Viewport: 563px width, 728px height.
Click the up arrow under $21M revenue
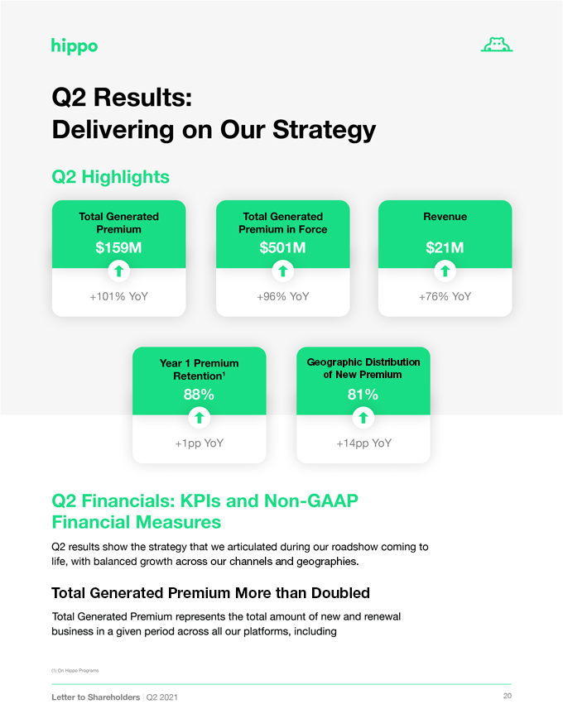[445, 271]
